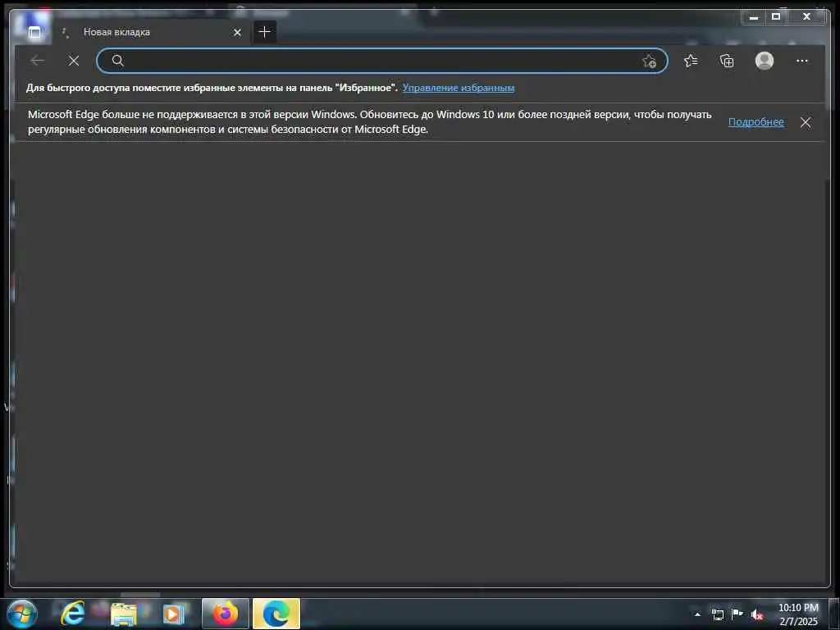Screen dimensions: 840x630
Task: Select the Новая вкладка tab
Action: pyautogui.click(x=151, y=32)
